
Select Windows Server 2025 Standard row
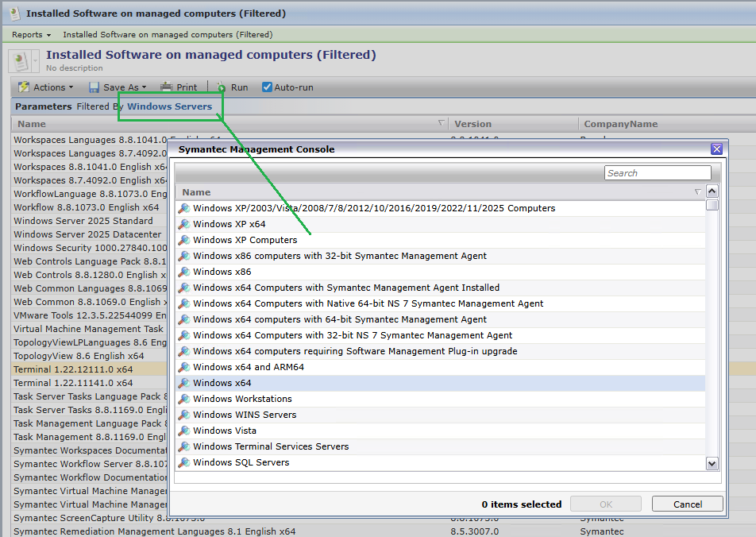90,221
